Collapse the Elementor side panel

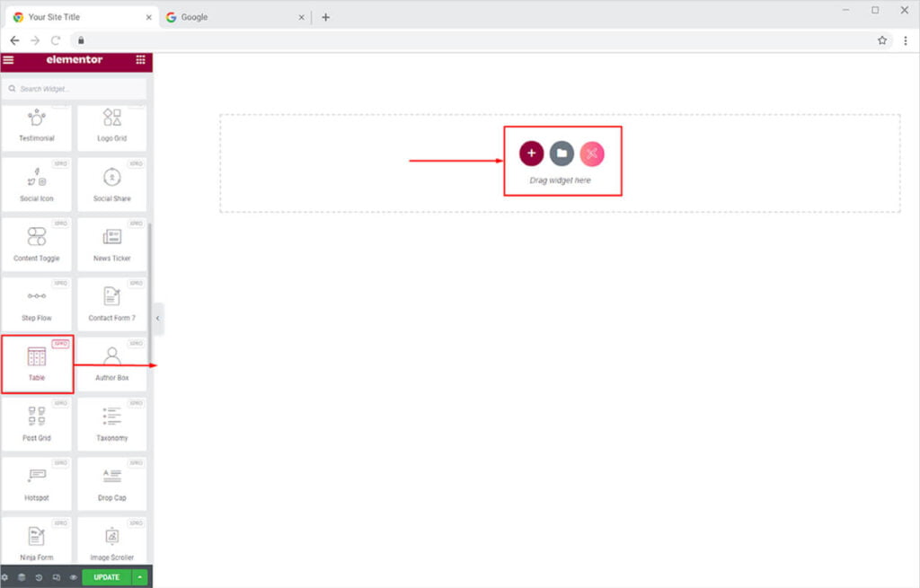[157, 318]
